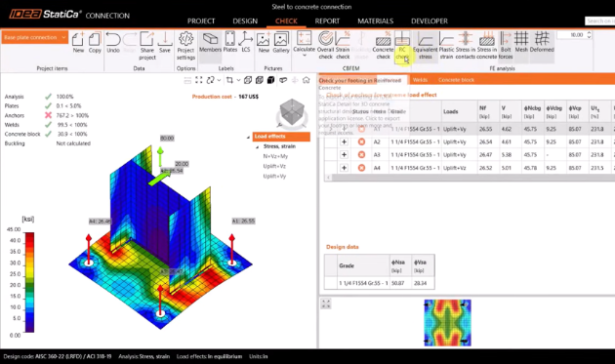
Task: Toggle Plates labels
Action: 229,42
